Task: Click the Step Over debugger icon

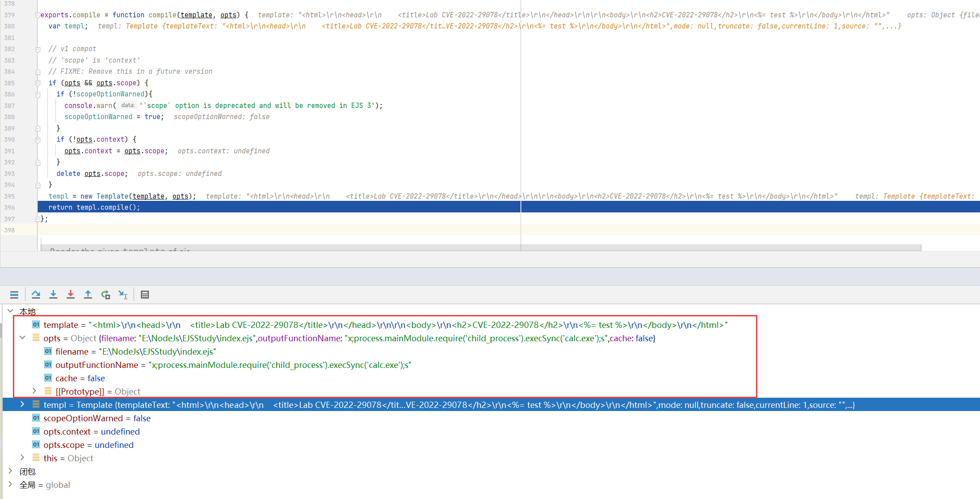Action: [36, 295]
